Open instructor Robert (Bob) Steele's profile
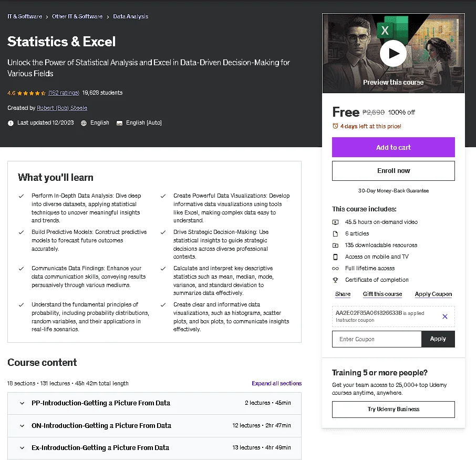The image size is (476, 460). pyautogui.click(x=62, y=108)
